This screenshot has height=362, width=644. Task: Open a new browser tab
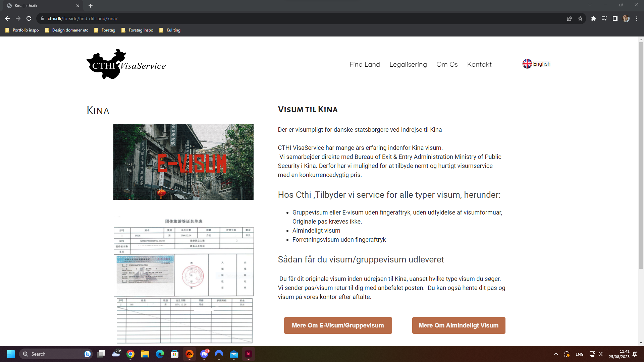(91, 6)
